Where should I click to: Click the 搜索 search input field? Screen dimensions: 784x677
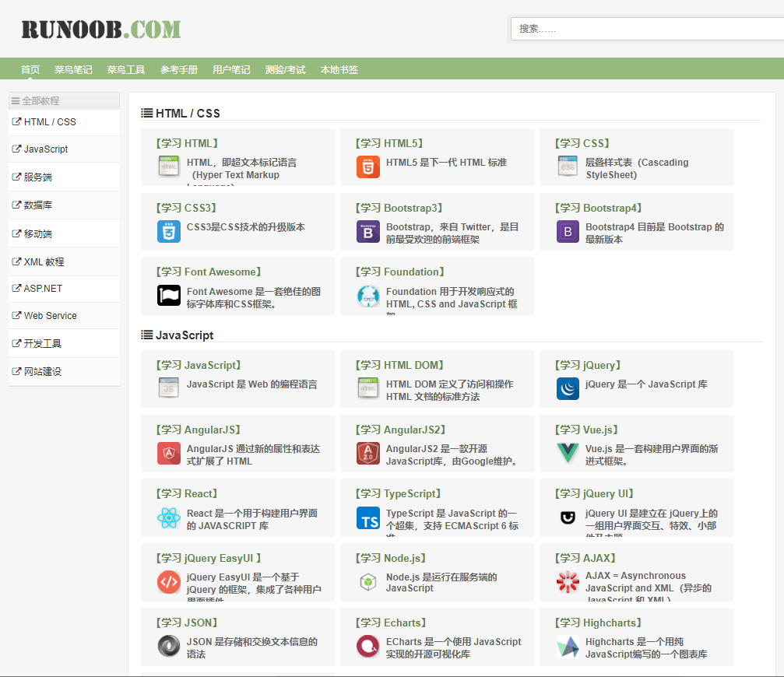coord(647,29)
